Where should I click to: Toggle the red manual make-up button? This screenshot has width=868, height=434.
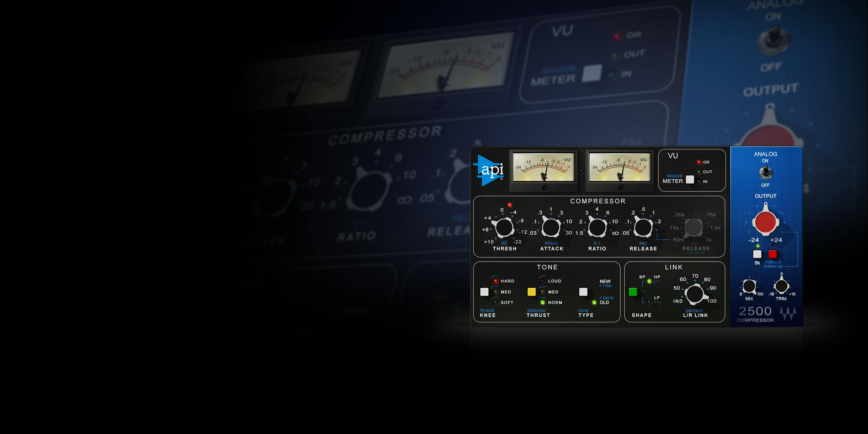coord(774,255)
